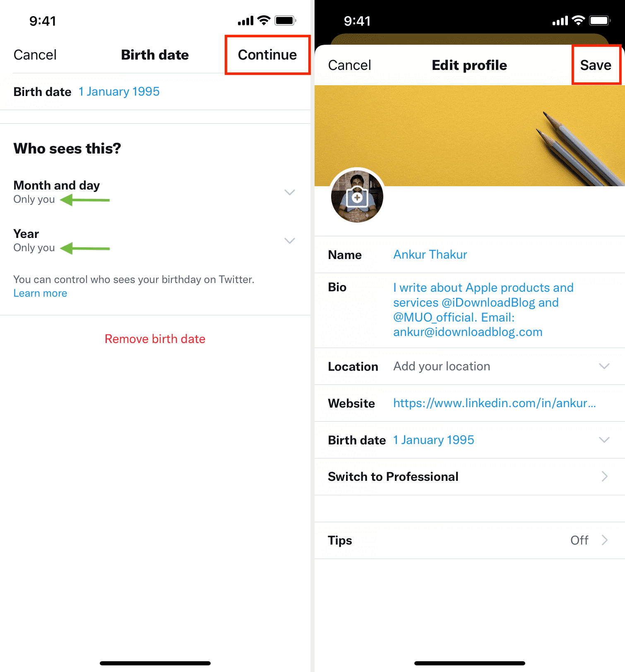Cancel editing the profile
This screenshot has width=625, height=672.
pyautogui.click(x=349, y=65)
